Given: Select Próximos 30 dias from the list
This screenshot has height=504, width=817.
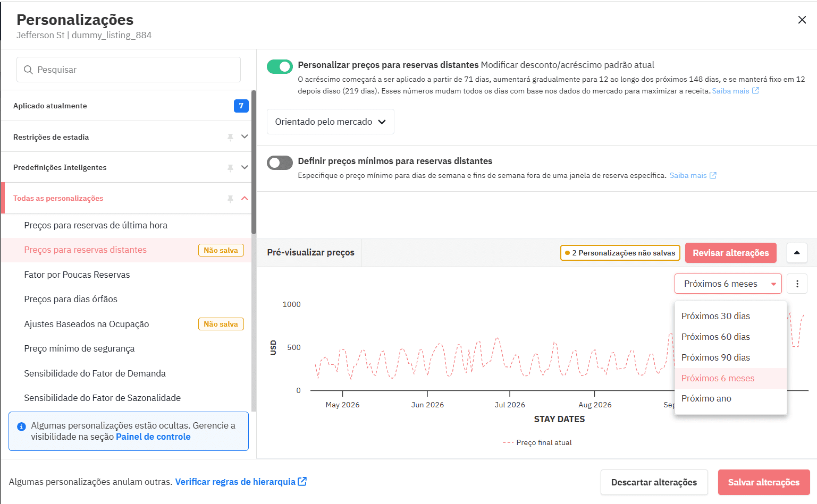Looking at the screenshot, I should click(x=715, y=316).
